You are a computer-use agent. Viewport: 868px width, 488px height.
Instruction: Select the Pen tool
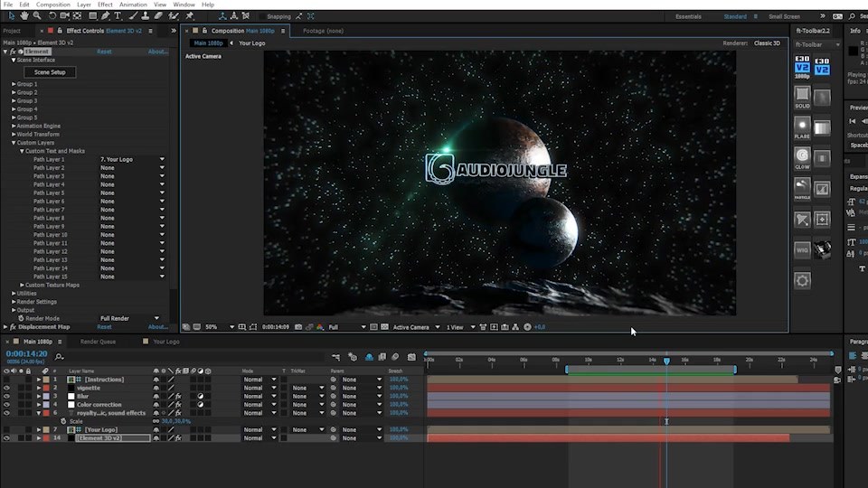105,16
